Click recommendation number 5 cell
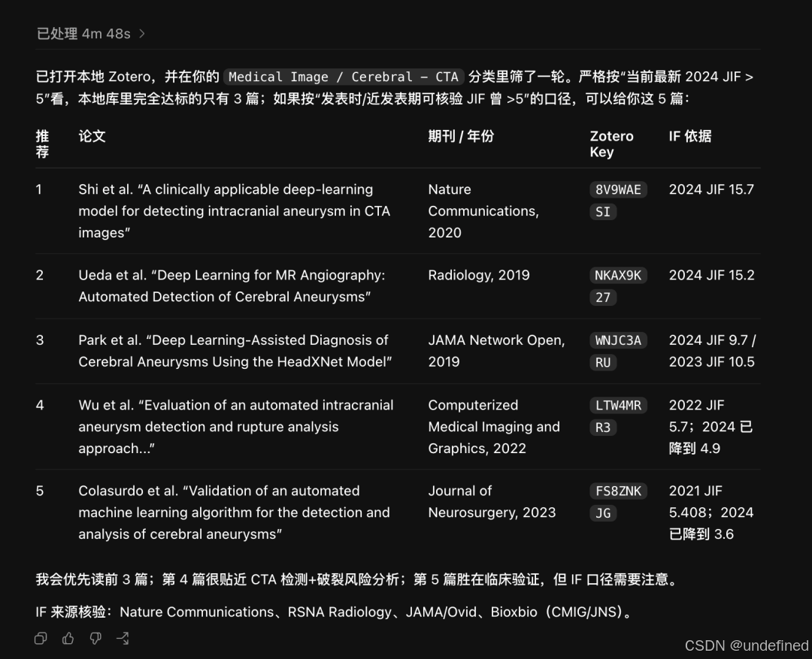 40,491
